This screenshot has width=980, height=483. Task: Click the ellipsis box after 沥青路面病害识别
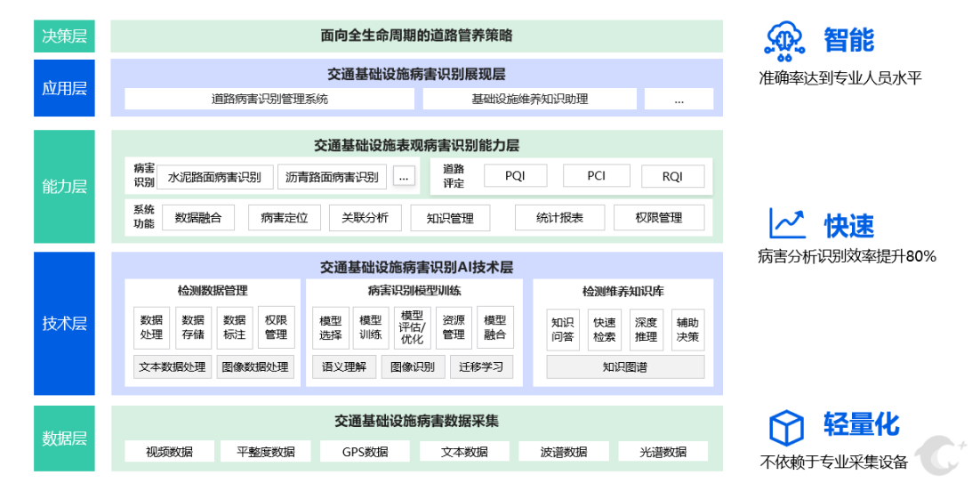coord(404,177)
